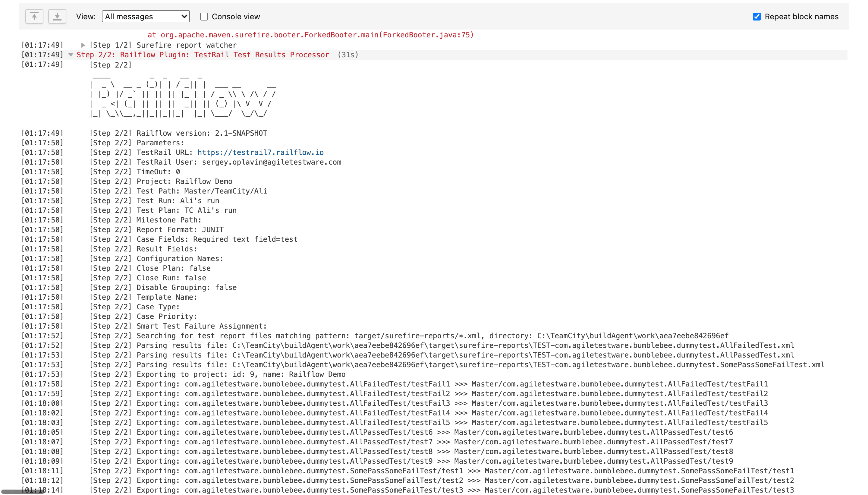
Task: Click the Exporting AllFailedTest/testFail3 line
Action: (452, 403)
